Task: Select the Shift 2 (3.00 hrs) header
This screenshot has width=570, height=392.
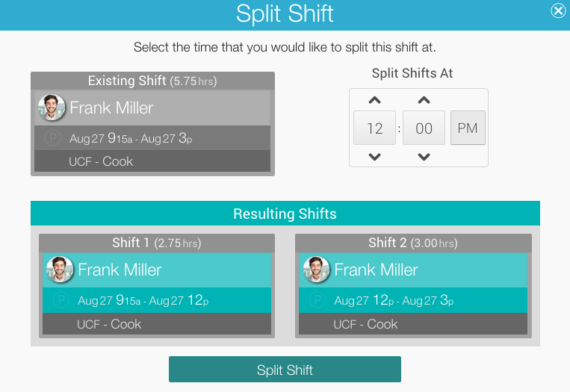Action: tap(413, 243)
